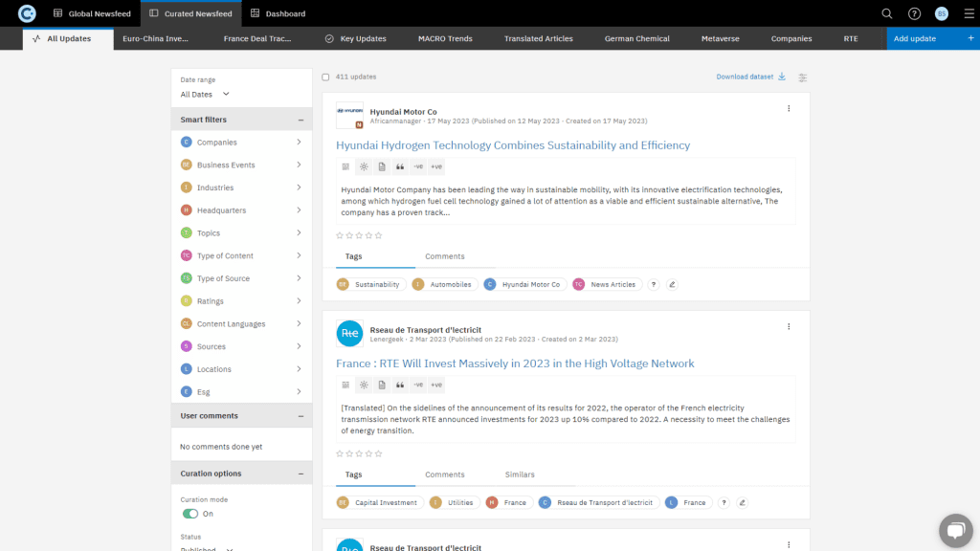Screen dimensions: 980x551
Task: Click the document icon on France RTE article toolbar
Action: (x=382, y=385)
